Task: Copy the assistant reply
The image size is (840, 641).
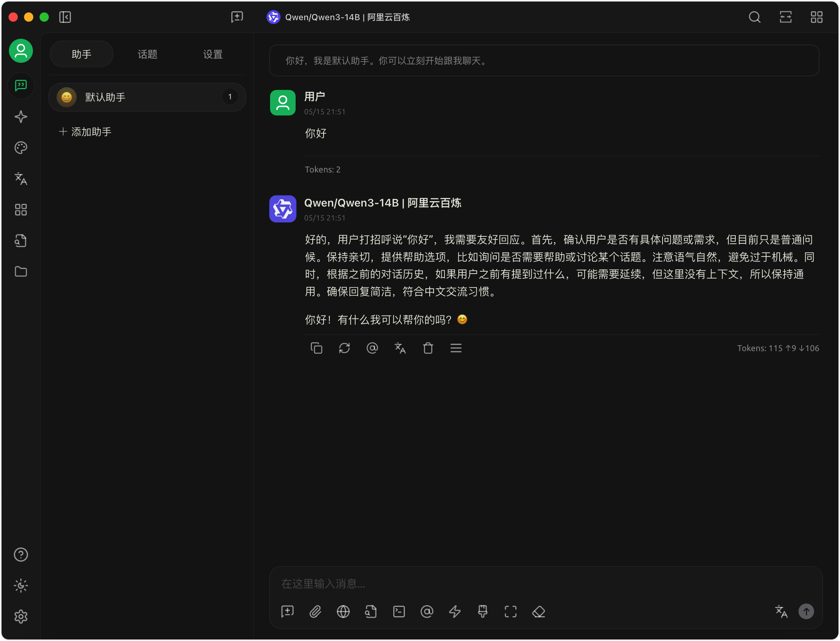Action: pos(317,348)
